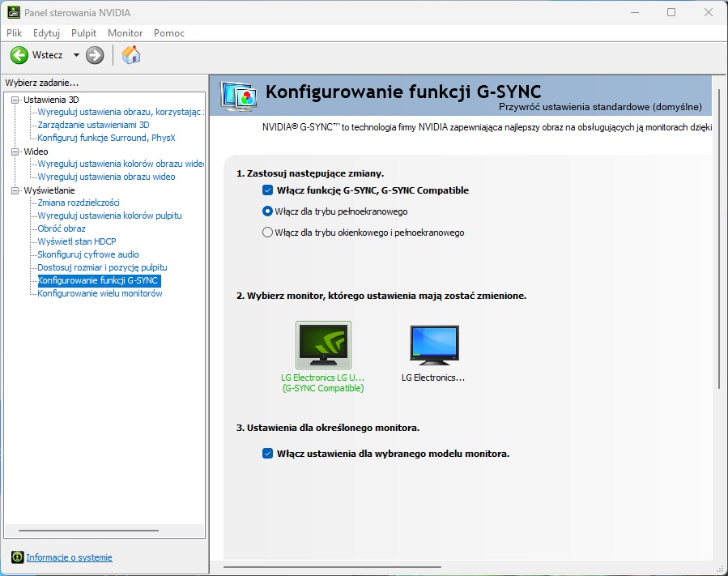Select Konfigurowanie funkcji G-SYNC item
728x576 pixels.
click(x=99, y=280)
